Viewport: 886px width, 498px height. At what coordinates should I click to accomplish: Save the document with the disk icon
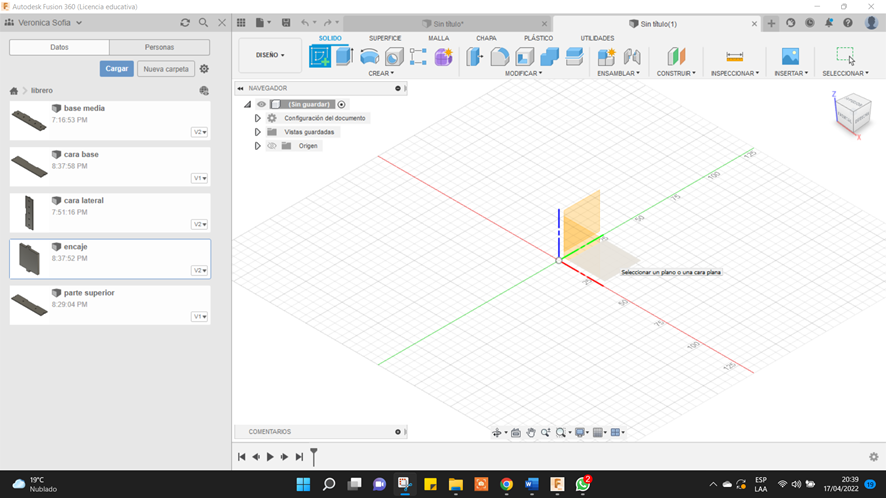coord(286,23)
